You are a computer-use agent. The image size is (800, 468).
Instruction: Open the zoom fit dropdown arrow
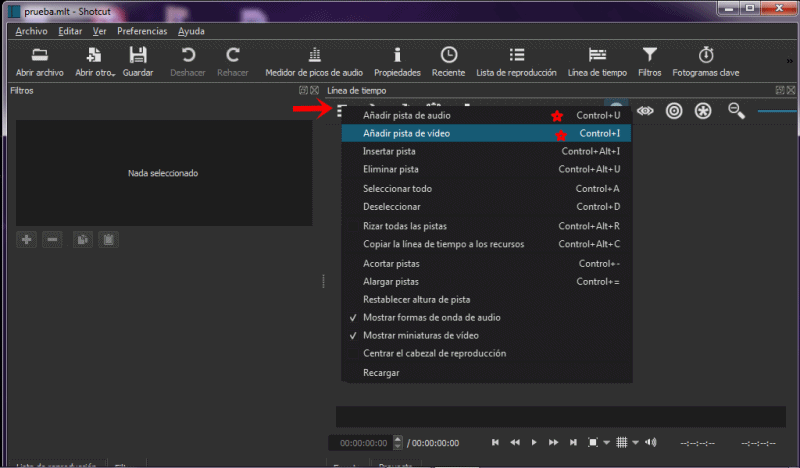[x=606, y=442]
